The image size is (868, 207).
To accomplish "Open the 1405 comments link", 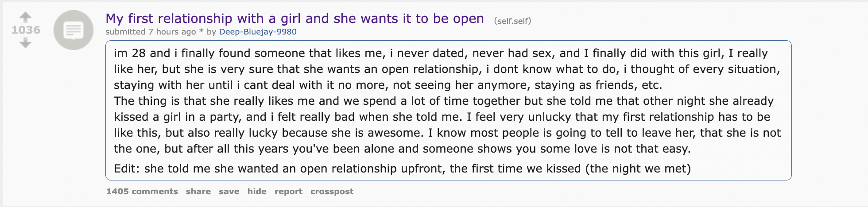I will [142, 192].
